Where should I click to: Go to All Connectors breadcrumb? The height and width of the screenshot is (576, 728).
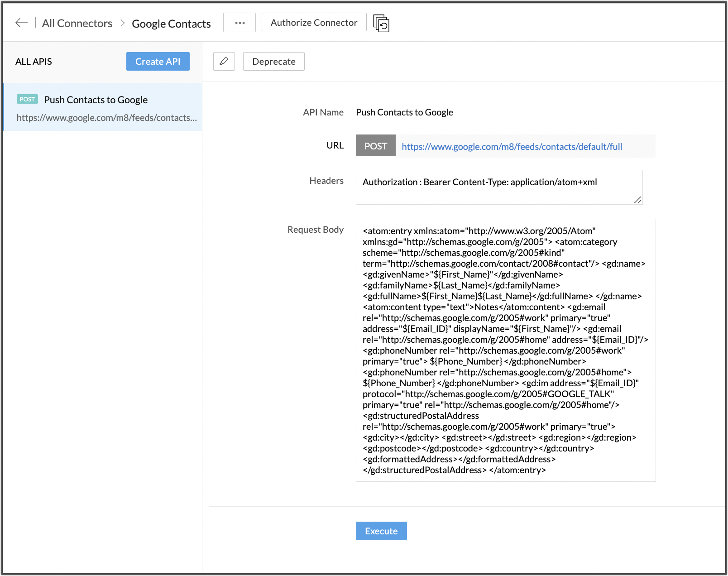(77, 23)
